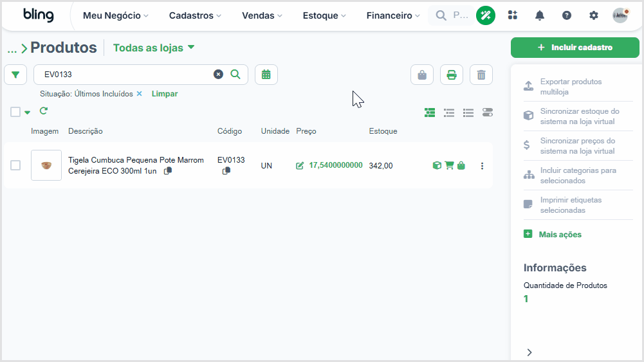Click the green bag icon in row
Image resolution: width=644 pixels, height=362 pixels.
[461, 165]
